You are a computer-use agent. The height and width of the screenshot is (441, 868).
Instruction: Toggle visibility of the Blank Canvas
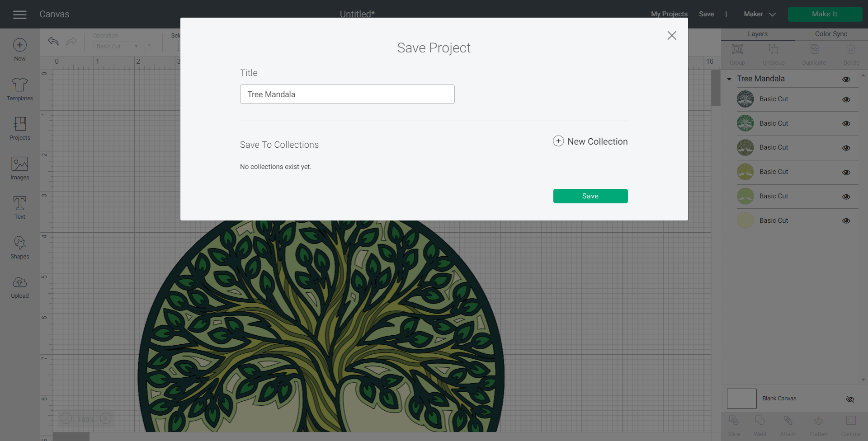pyautogui.click(x=850, y=399)
